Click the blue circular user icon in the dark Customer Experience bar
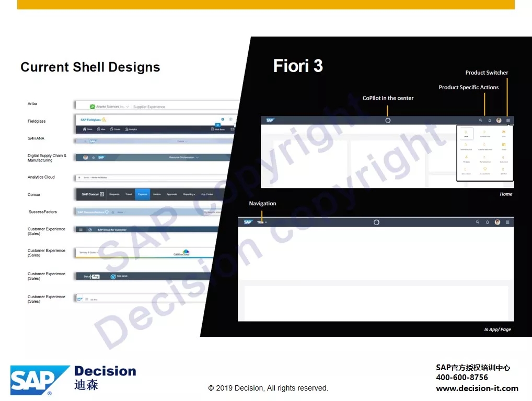Image resolution: width=532 pixels, height=401 pixels. tap(113, 277)
